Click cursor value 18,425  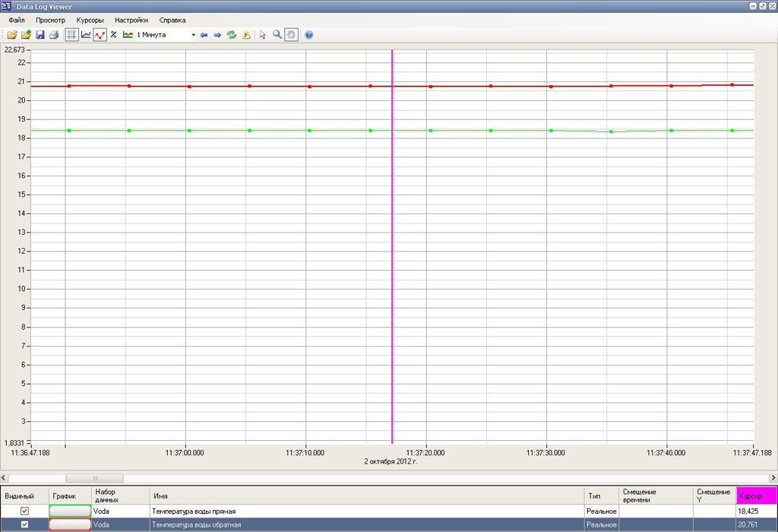(748, 511)
